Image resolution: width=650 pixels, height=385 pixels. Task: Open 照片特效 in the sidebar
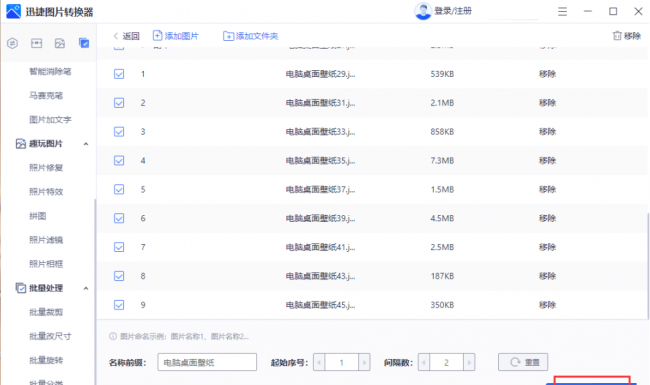click(46, 192)
